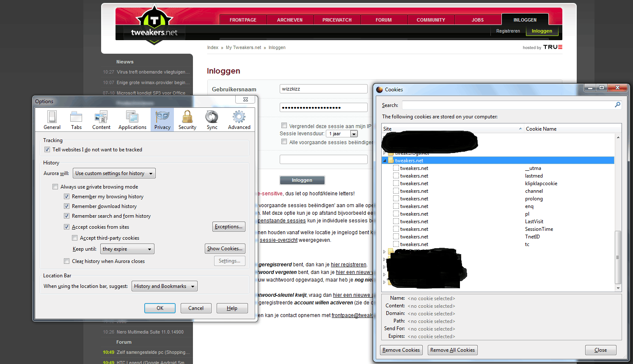Open news item 'Virus treft onbemande vliegtuigen'
Image resolution: width=633 pixels, height=364 pixels.
click(153, 72)
